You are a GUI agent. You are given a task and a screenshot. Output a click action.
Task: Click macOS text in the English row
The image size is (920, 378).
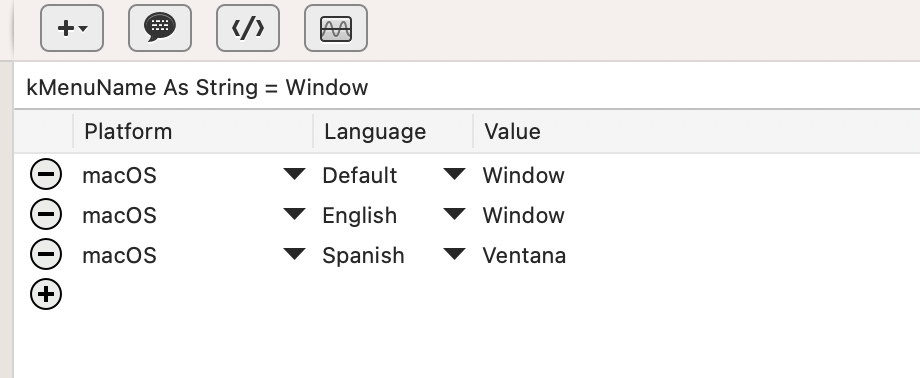tap(119, 215)
